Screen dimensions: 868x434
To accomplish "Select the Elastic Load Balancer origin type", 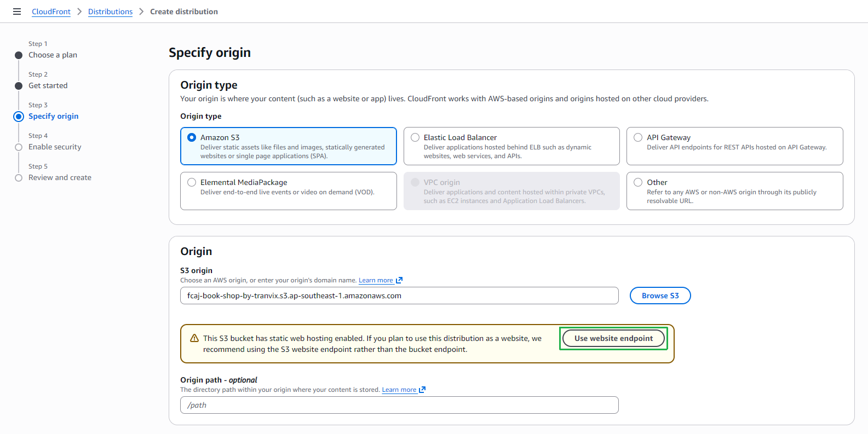I will point(511,146).
